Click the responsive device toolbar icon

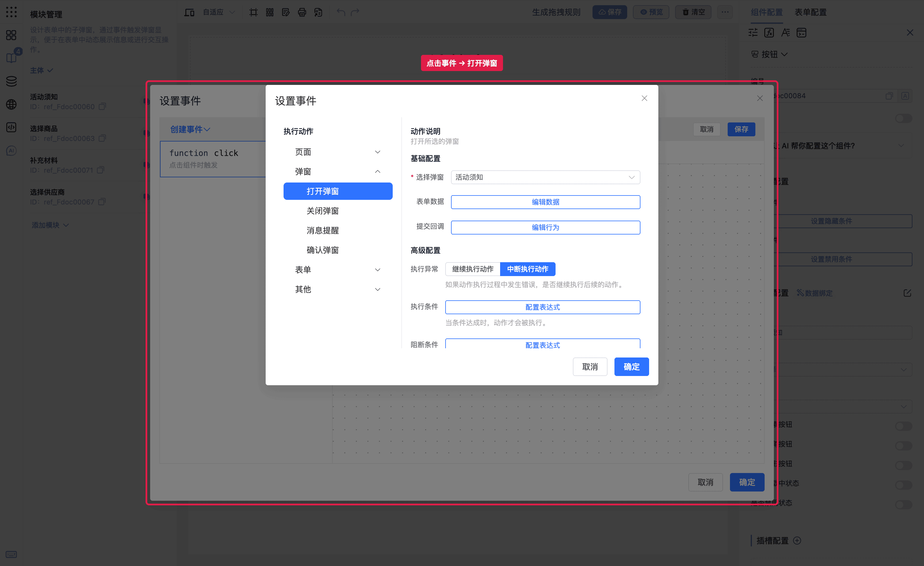[x=189, y=12]
